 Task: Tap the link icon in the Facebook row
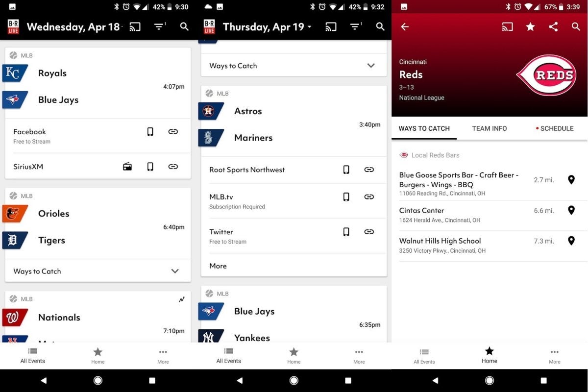[x=173, y=132]
